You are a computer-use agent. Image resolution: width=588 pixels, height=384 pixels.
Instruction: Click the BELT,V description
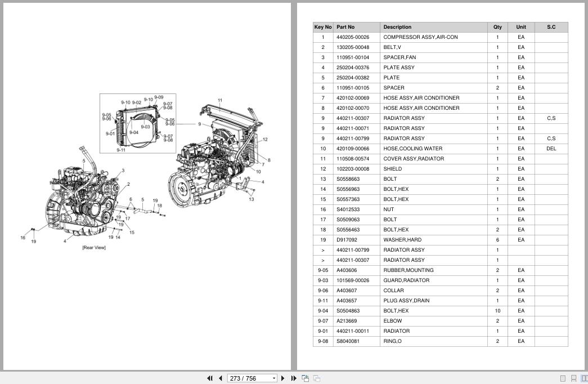click(392, 47)
